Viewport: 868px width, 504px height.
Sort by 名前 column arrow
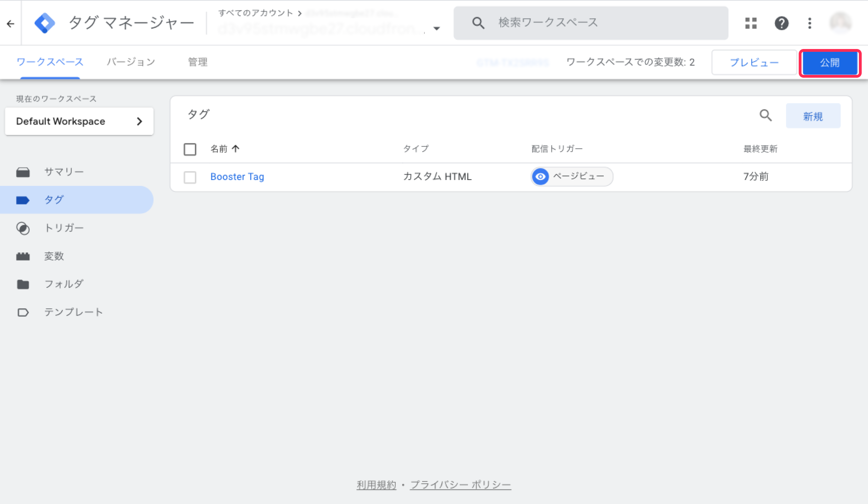236,149
